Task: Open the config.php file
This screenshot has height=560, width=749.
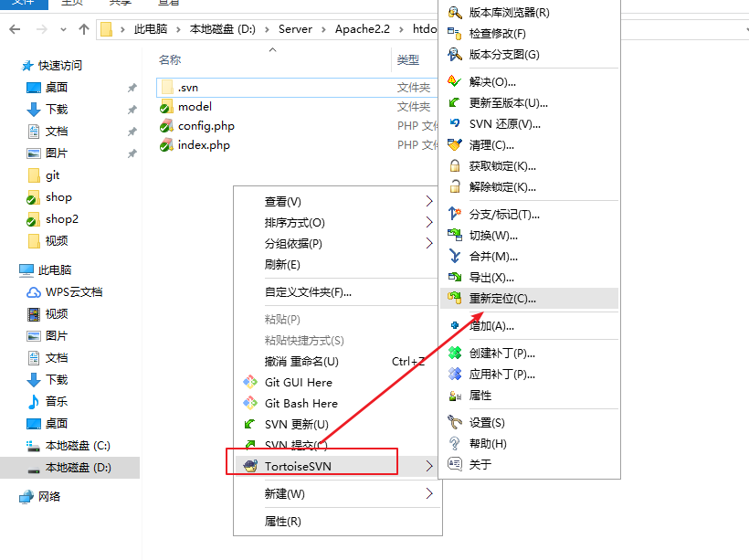Action: click(206, 126)
